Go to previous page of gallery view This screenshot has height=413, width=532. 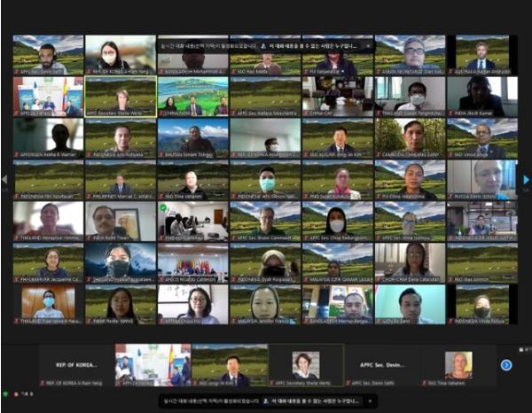[x=4, y=179]
